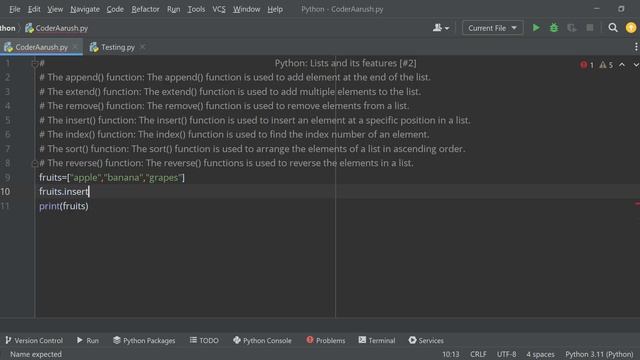Open Python 3.11 interpreter selector
640x360 pixels.
pyautogui.click(x=599, y=354)
